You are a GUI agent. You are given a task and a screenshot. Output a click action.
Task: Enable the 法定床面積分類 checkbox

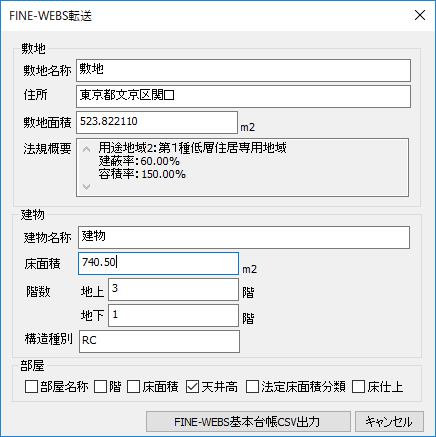252,387
